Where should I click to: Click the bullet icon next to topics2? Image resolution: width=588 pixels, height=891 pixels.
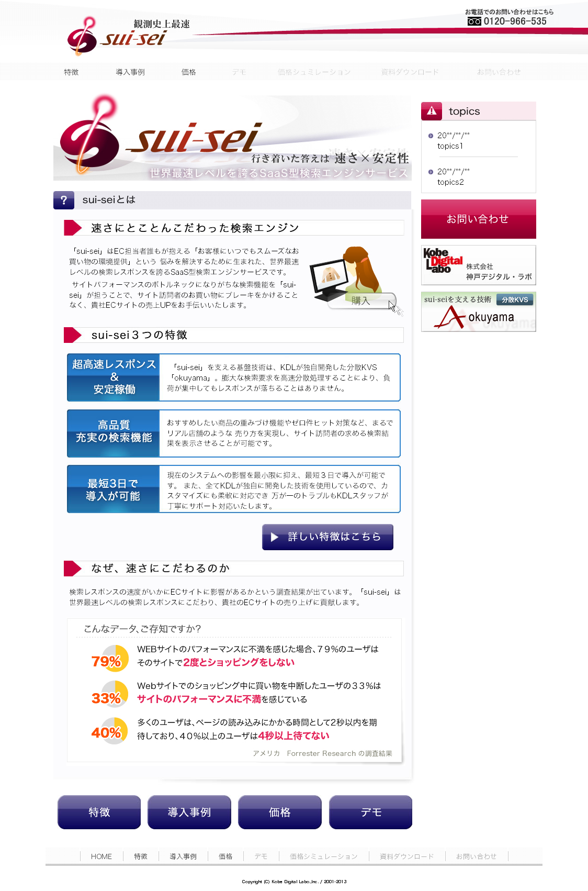tap(431, 172)
